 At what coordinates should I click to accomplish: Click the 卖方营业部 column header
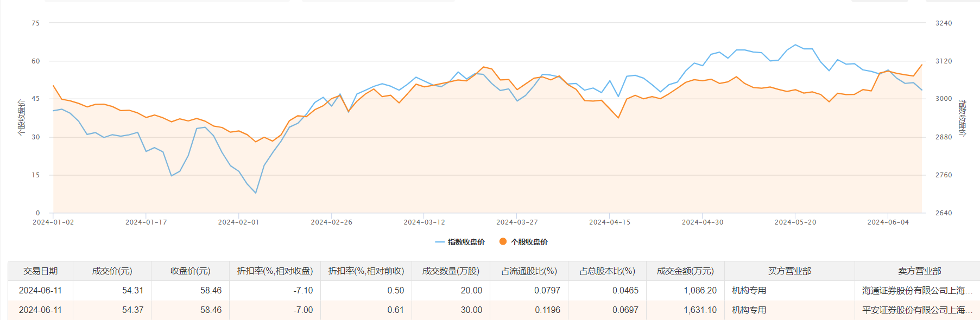pos(919,271)
